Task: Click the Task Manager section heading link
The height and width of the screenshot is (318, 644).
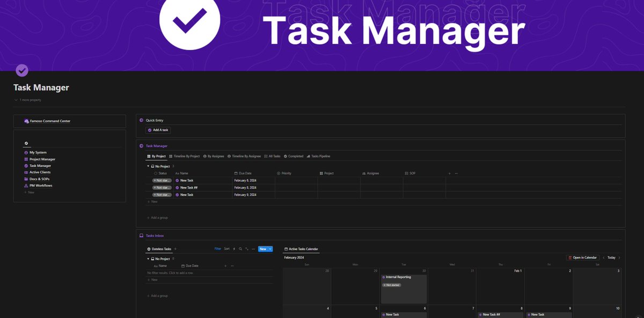Action: [x=157, y=146]
